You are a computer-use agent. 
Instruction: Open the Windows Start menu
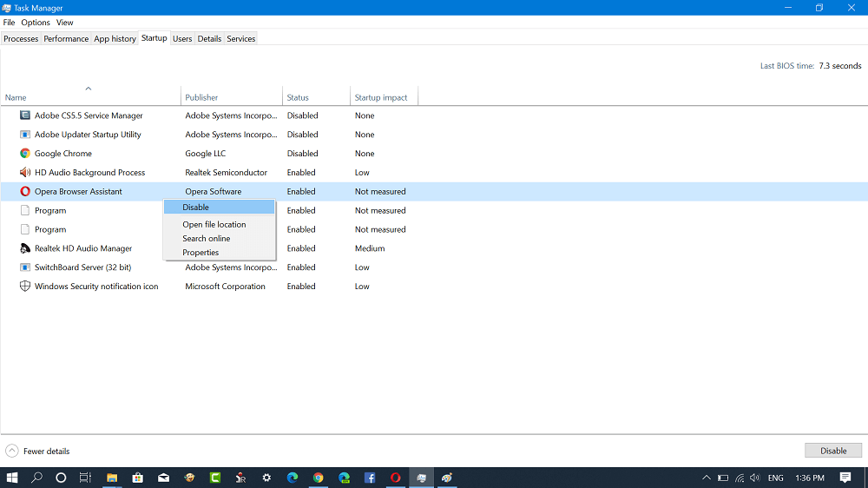(11, 478)
